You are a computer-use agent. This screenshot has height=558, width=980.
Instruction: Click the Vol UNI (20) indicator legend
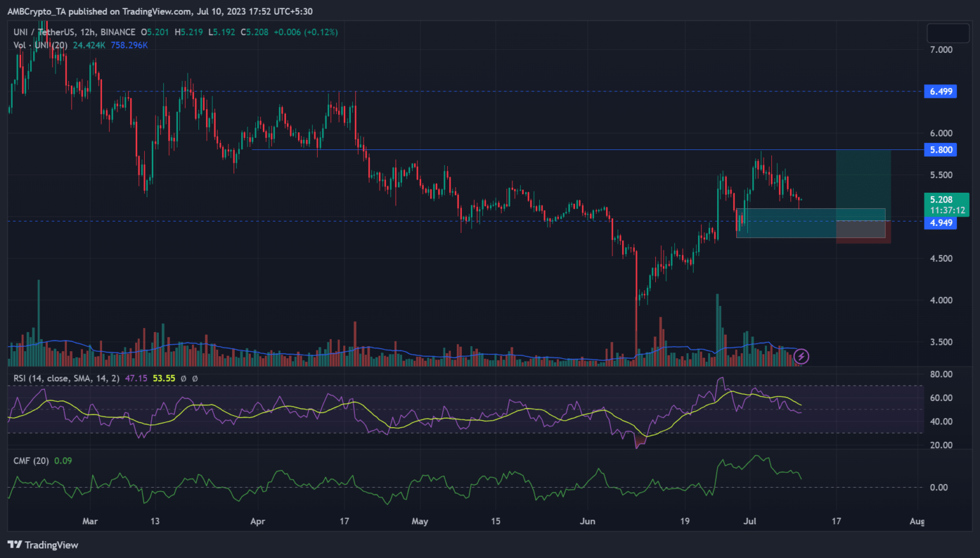tap(40, 45)
